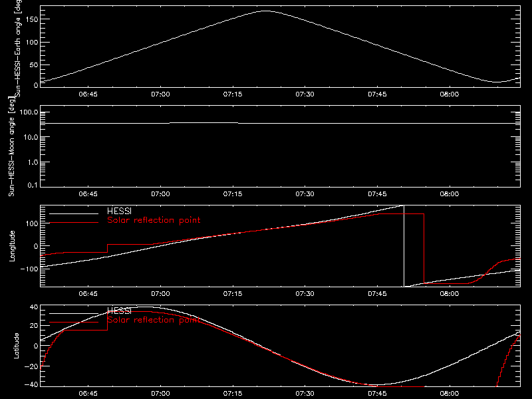532x399 pixels.
Task: Click the 07:15 label under the Earth angle plot
Action: tap(233, 94)
